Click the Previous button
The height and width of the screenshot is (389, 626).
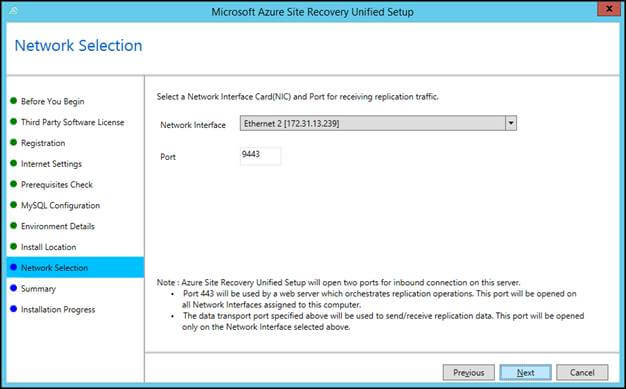pyautogui.click(x=469, y=373)
